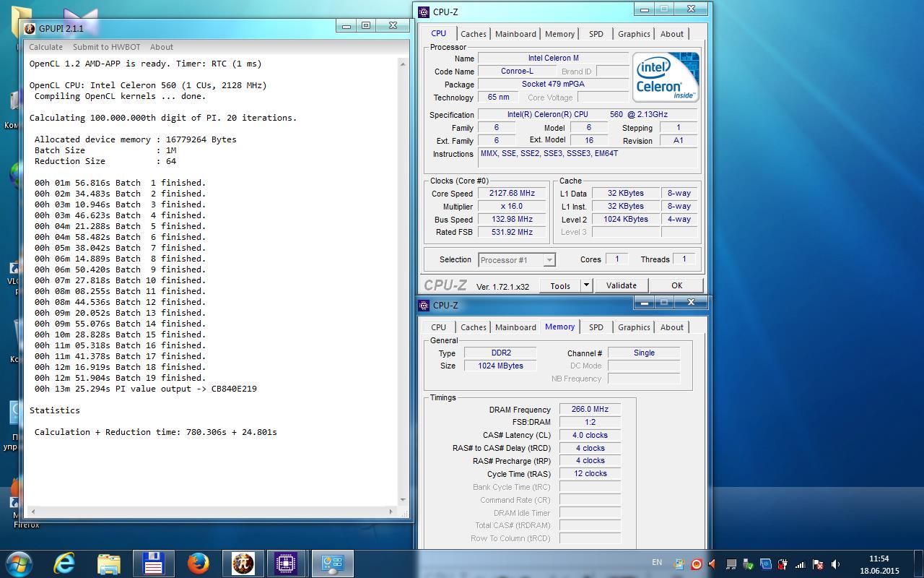Click the orange speaker tray icon
This screenshot has width=924, height=578.
712,564
